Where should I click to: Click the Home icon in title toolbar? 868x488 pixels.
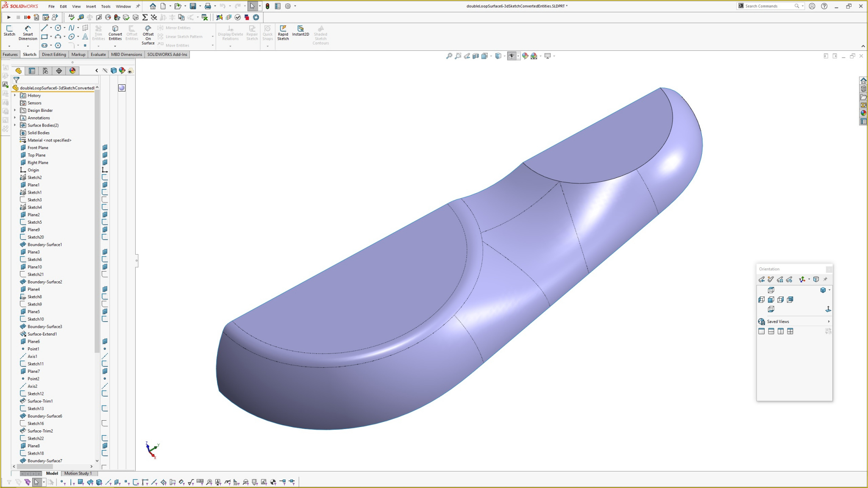153,6
